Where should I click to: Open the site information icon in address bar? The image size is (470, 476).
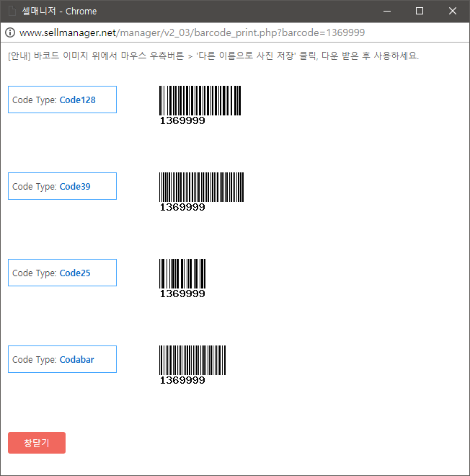tap(10, 32)
